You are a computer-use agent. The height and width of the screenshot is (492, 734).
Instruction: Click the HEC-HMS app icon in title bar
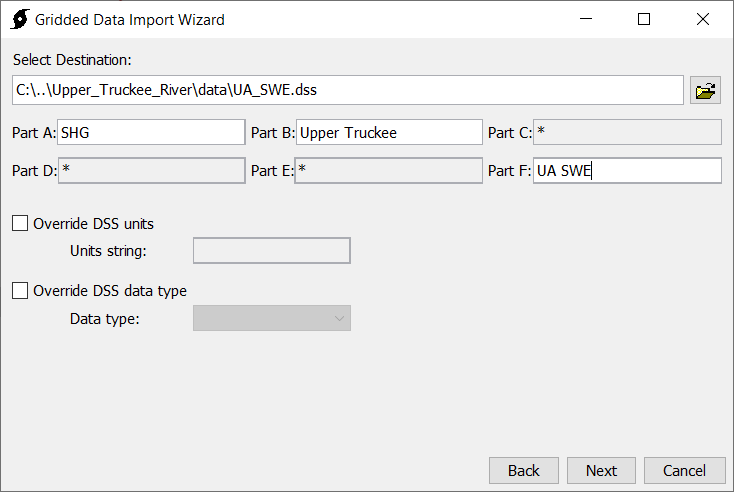point(20,19)
